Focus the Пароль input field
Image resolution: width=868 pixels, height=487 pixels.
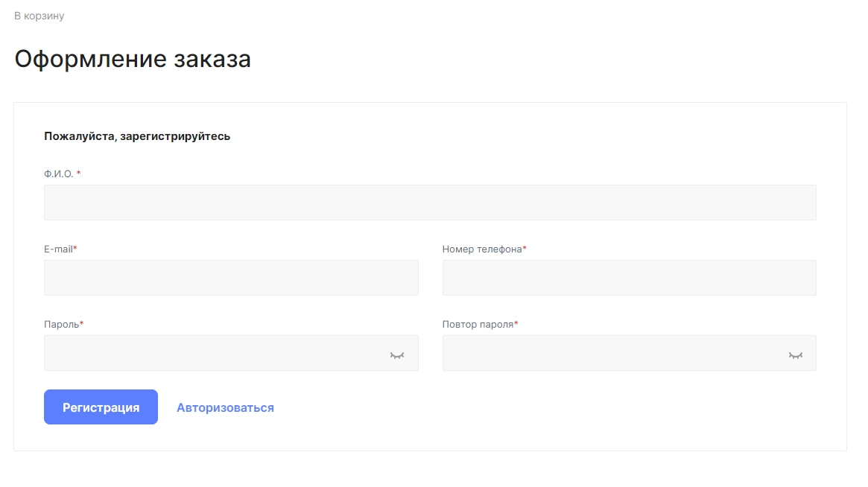[232, 353]
